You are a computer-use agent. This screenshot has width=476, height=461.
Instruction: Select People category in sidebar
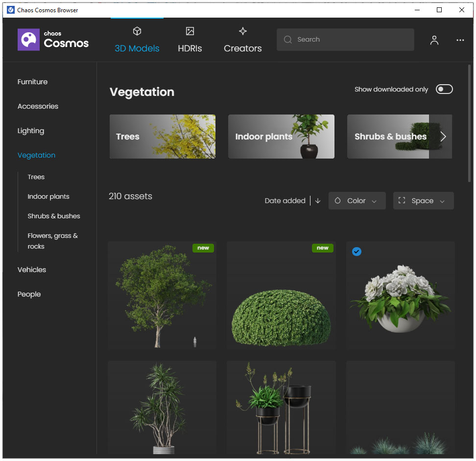tap(29, 294)
